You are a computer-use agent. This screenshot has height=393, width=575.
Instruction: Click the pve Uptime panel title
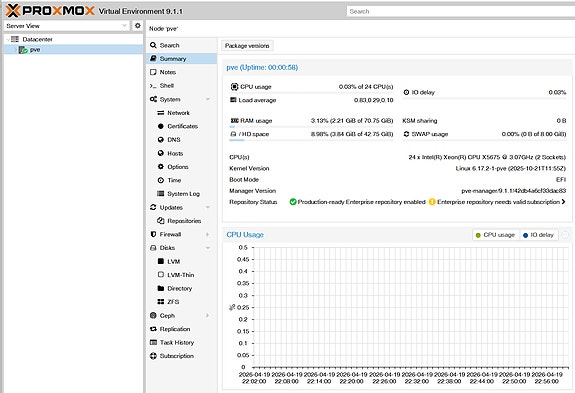pyautogui.click(x=262, y=67)
